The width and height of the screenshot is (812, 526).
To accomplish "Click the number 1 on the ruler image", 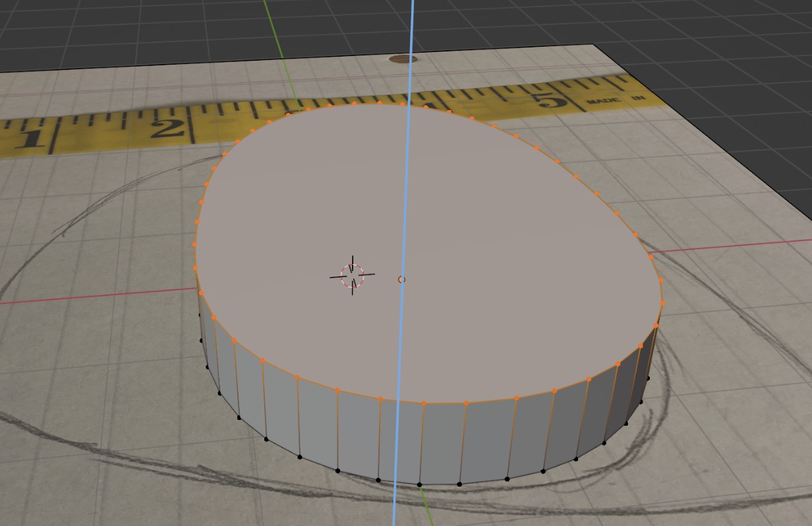I will [x=28, y=139].
